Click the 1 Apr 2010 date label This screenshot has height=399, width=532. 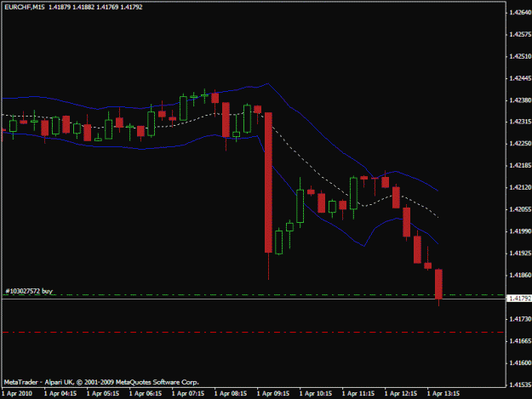tap(17, 394)
